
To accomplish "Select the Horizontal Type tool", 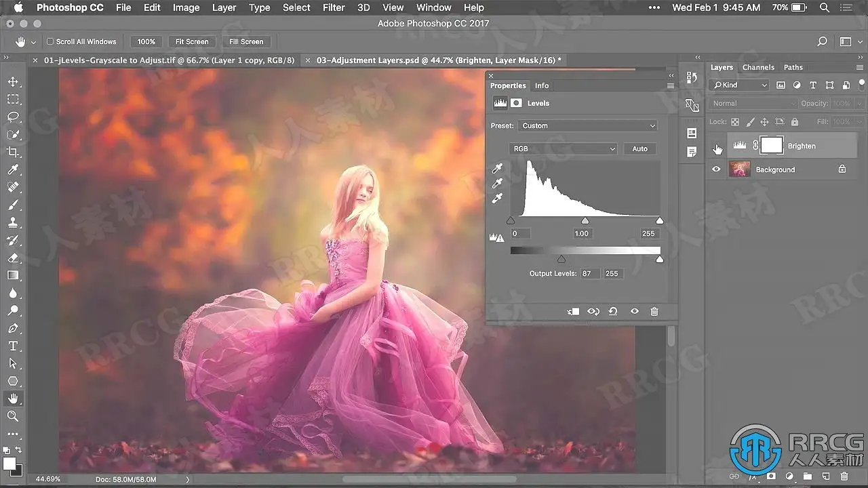I will coord(13,346).
